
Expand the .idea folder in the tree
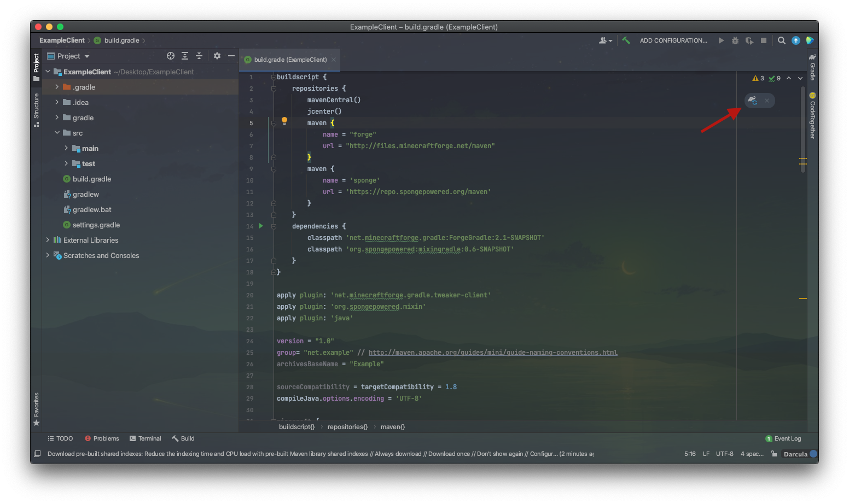57,102
